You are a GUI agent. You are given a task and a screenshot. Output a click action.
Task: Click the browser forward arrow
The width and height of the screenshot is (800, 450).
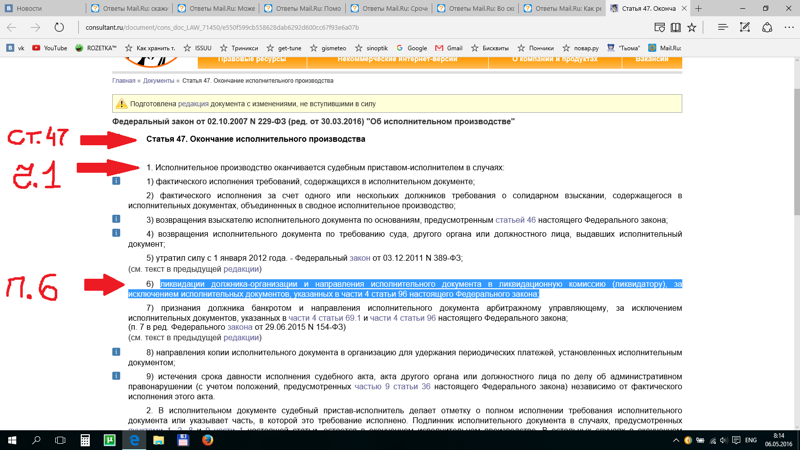(x=35, y=28)
